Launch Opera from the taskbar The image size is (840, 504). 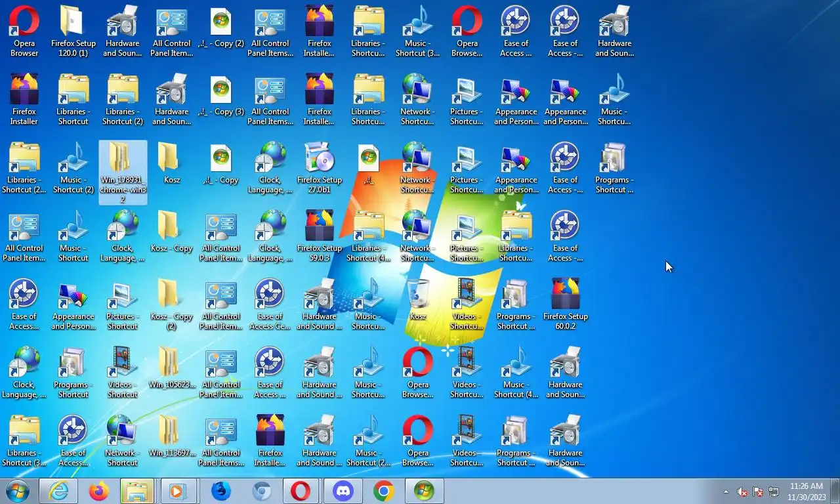301,491
